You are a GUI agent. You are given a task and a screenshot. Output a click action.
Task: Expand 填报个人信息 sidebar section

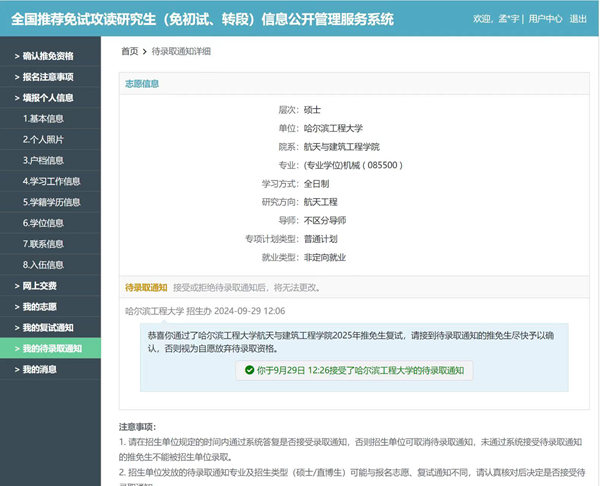point(50,98)
